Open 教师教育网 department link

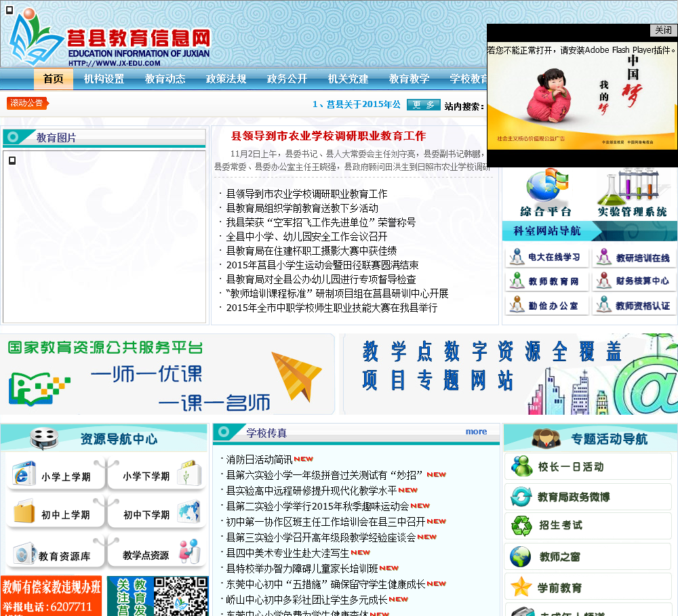[x=546, y=281]
